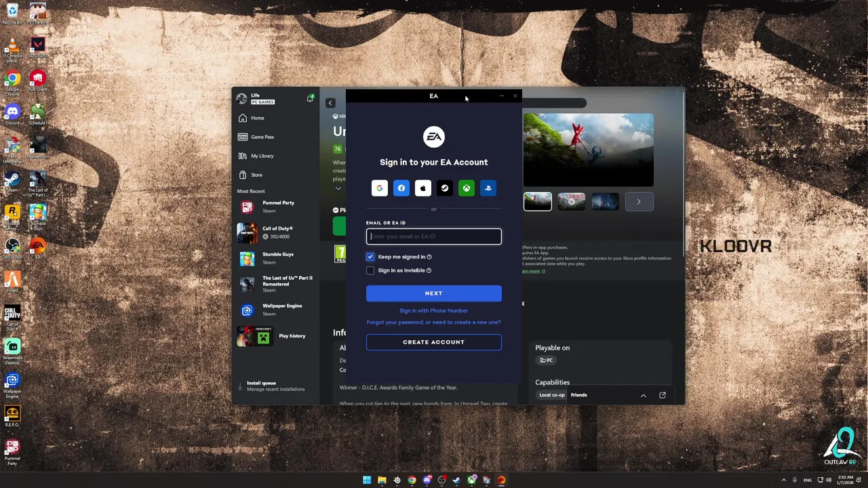Select the EA desktop shortcut
868x488 pixels.
37,248
